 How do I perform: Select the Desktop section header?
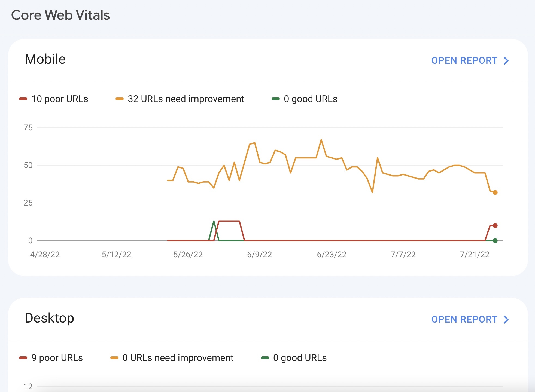[50, 318]
